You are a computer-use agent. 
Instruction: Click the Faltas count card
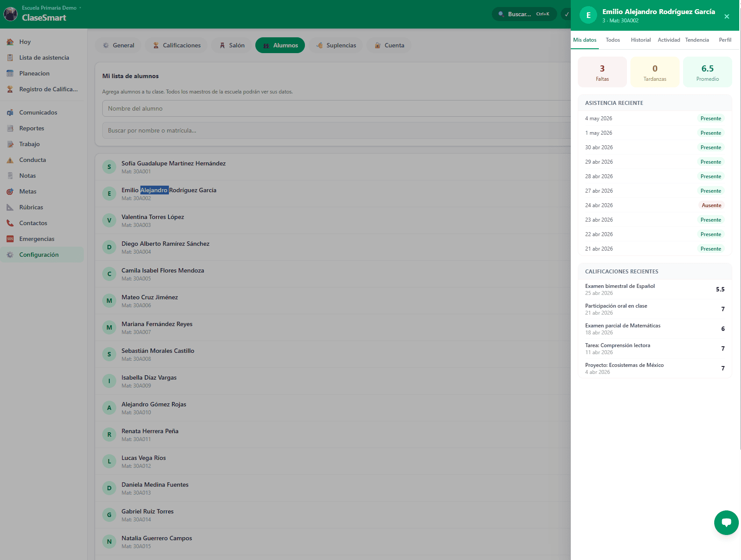point(602,72)
